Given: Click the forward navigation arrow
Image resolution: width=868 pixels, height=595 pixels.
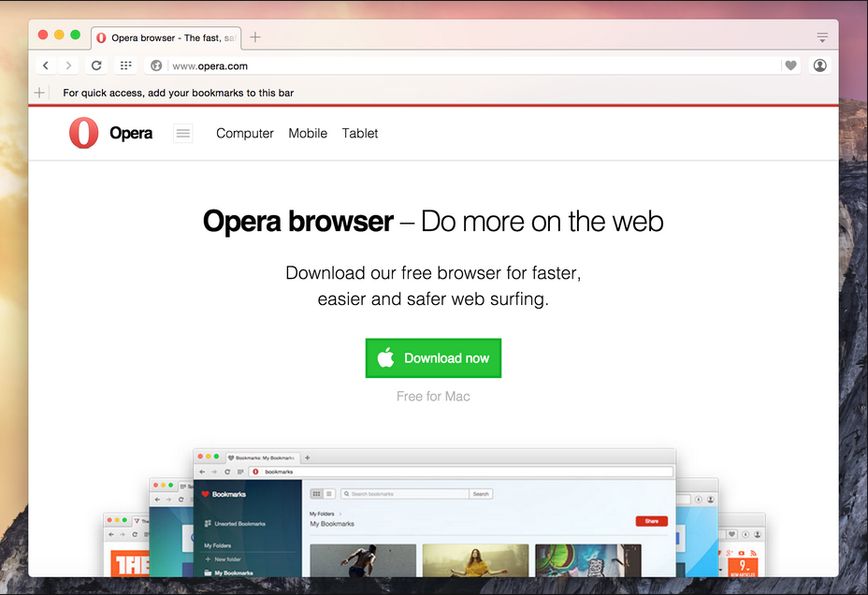Looking at the screenshot, I should (70, 65).
